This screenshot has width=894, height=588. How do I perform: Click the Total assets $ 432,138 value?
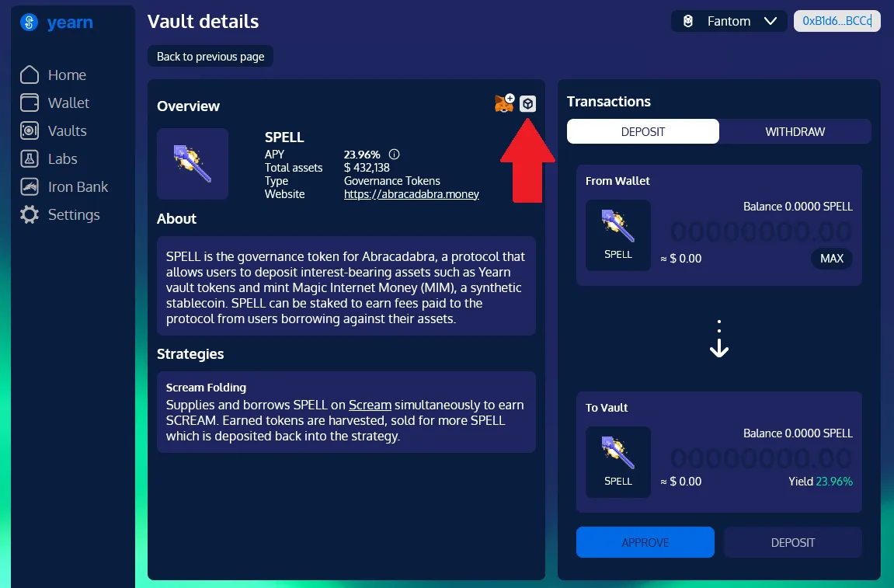click(367, 168)
